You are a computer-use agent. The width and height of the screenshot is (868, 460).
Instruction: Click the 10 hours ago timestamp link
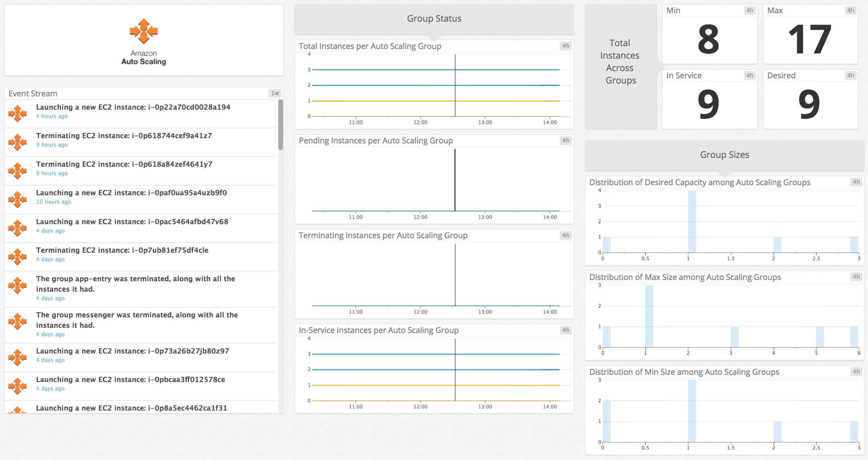pyautogui.click(x=53, y=202)
